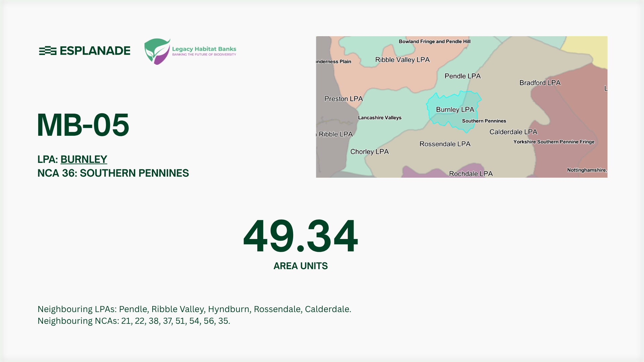Click the MB-05 heading
644x362 pixels.
(83, 125)
